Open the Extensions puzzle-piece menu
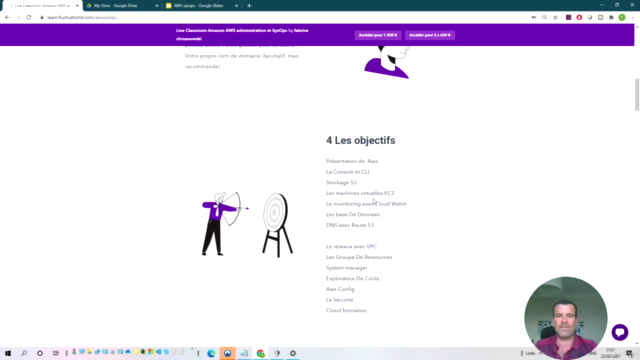 [x=611, y=18]
